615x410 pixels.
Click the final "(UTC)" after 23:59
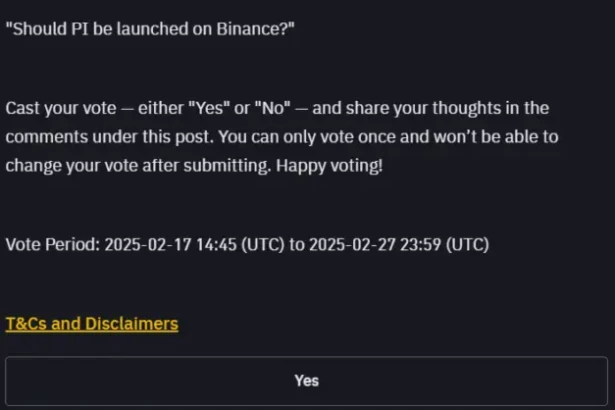coord(468,244)
